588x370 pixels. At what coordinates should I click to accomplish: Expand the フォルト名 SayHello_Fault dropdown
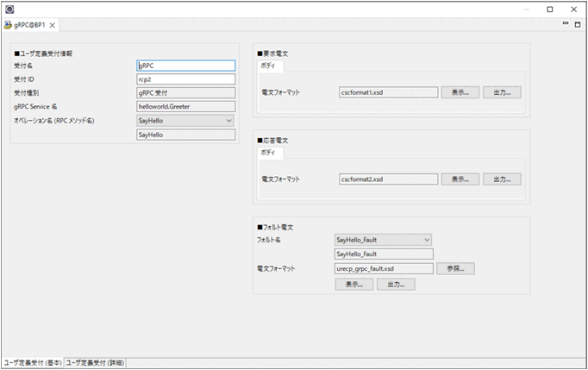click(426, 240)
